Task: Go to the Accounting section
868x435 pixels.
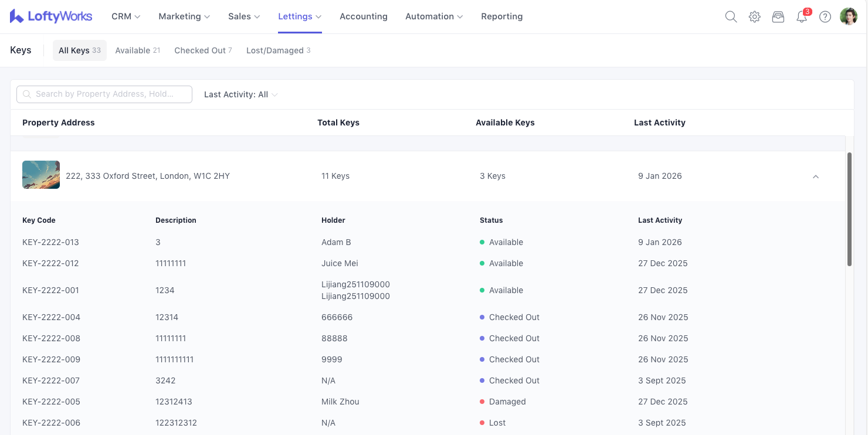Action: [364, 16]
